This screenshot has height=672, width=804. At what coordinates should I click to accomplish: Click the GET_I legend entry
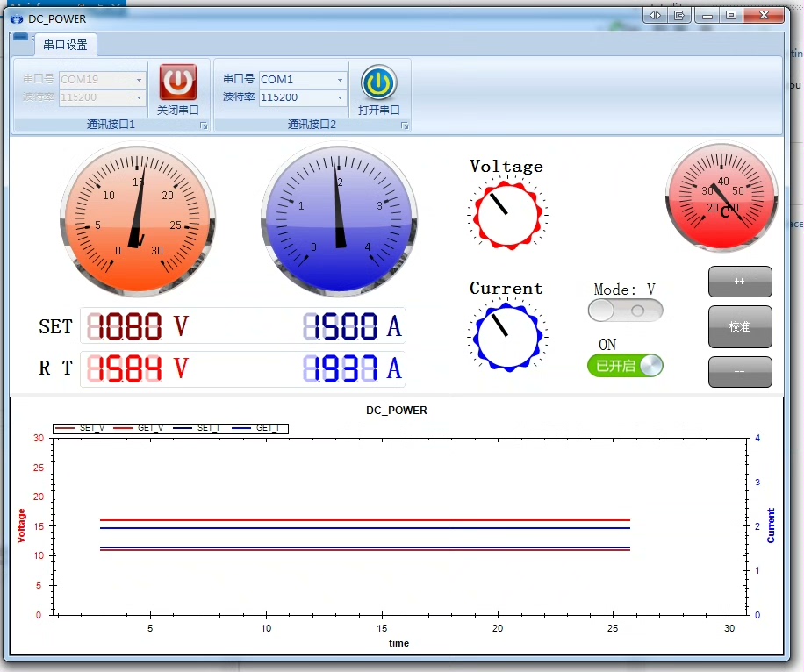255,428
